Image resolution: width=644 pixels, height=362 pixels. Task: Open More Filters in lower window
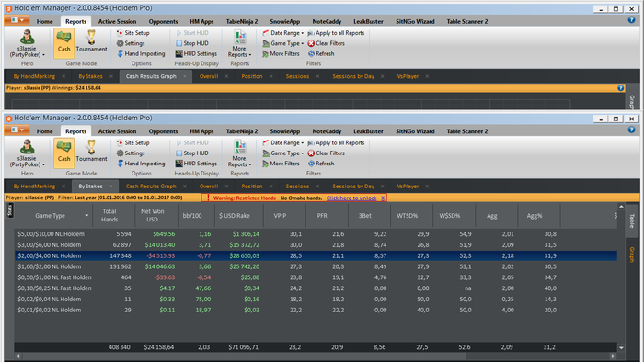tap(281, 164)
